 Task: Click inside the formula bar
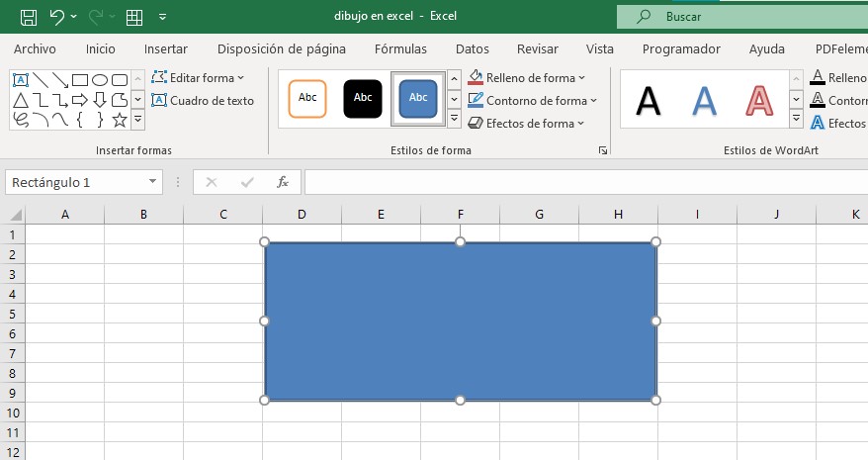(x=586, y=182)
